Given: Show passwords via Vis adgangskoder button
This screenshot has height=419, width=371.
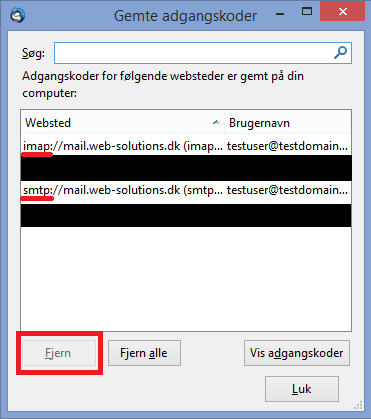Looking at the screenshot, I should (x=297, y=353).
